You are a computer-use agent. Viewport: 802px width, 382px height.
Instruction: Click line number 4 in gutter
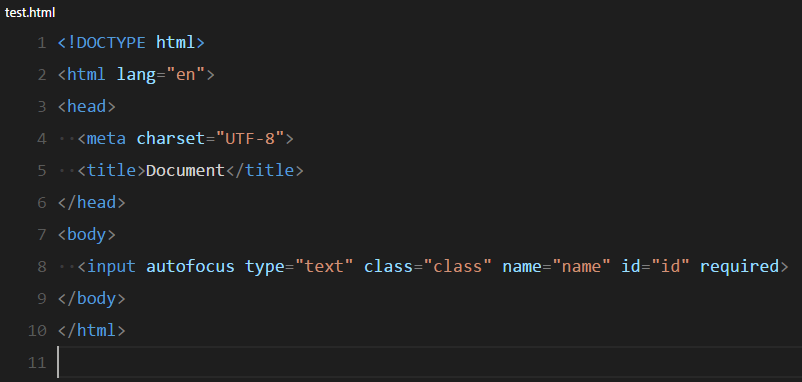click(x=42, y=139)
